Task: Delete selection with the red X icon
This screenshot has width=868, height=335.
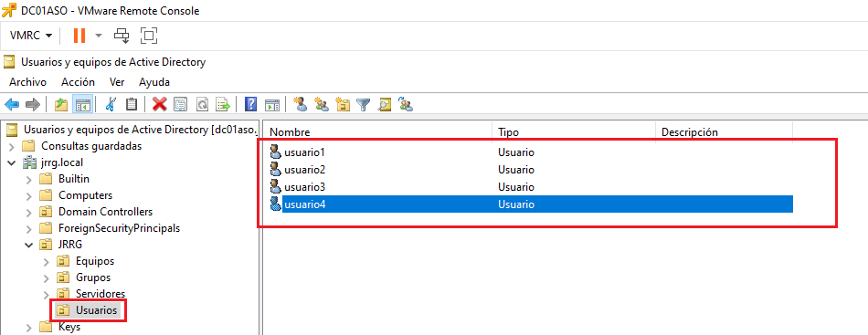Action: point(159,104)
